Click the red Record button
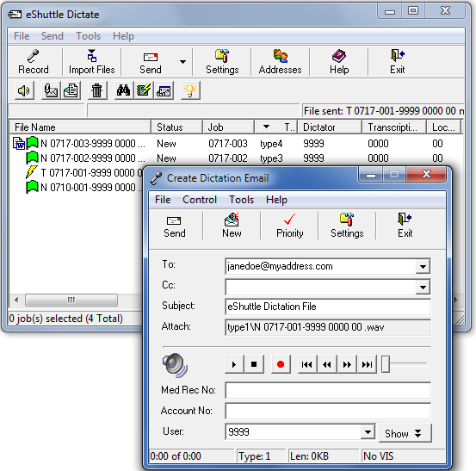The height and width of the screenshot is (471, 476). [281, 364]
